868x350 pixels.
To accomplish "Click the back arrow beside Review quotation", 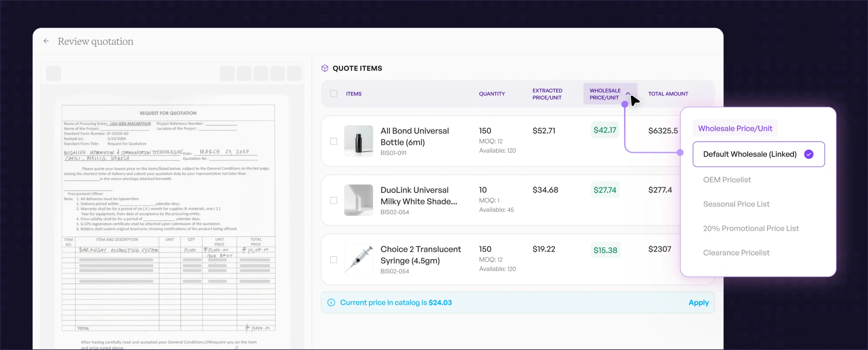I will (46, 41).
